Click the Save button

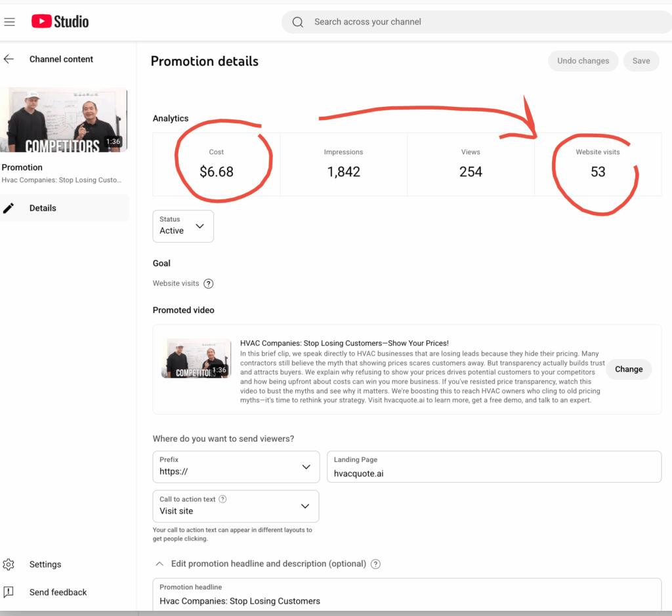pos(640,61)
